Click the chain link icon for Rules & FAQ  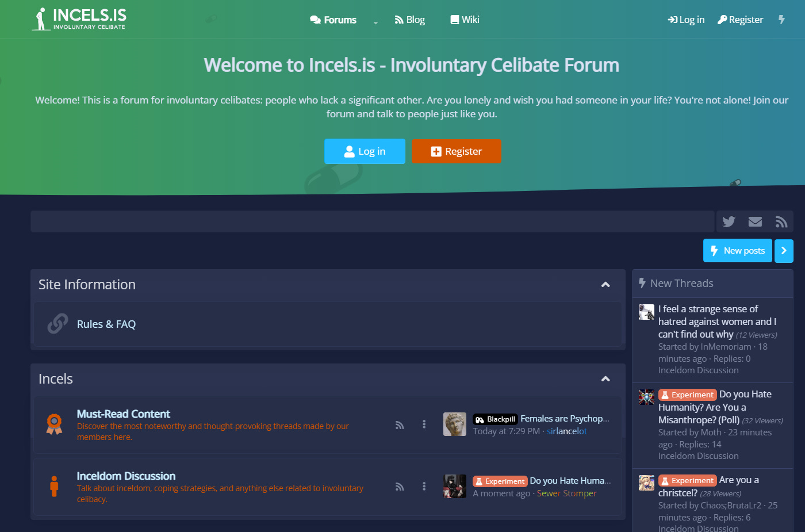tap(57, 324)
